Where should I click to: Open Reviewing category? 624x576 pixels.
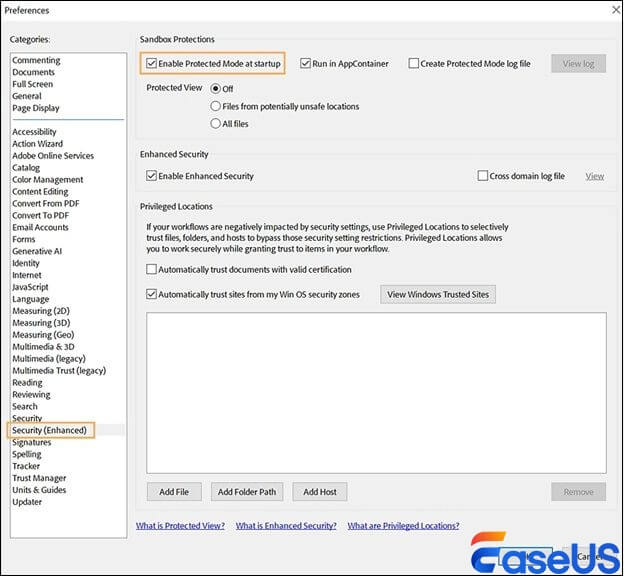coord(31,394)
